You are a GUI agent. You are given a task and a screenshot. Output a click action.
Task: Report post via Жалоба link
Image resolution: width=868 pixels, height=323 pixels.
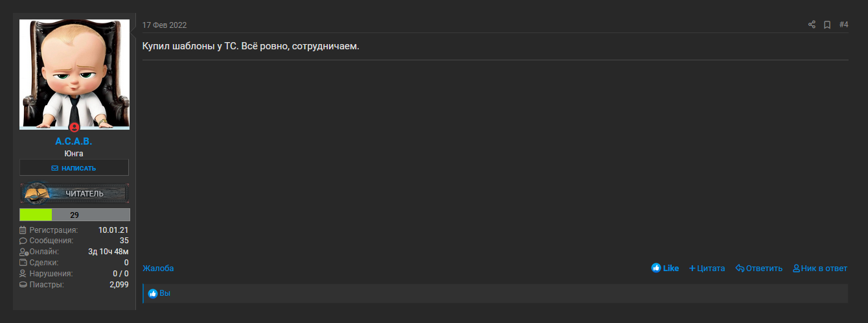tap(158, 269)
